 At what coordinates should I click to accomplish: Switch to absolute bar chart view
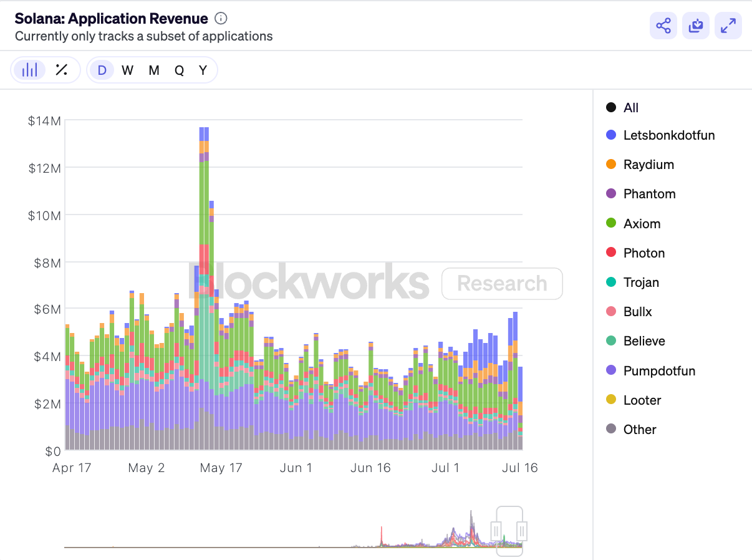(29, 70)
